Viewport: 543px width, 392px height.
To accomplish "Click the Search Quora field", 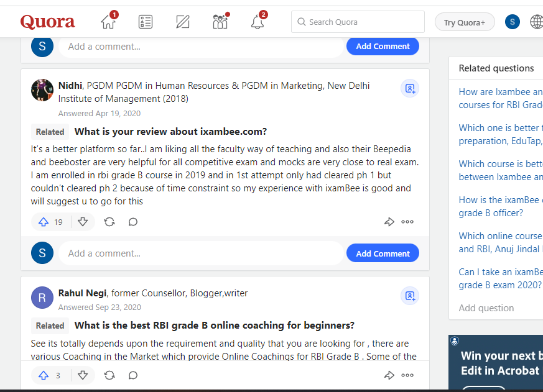I will point(358,22).
